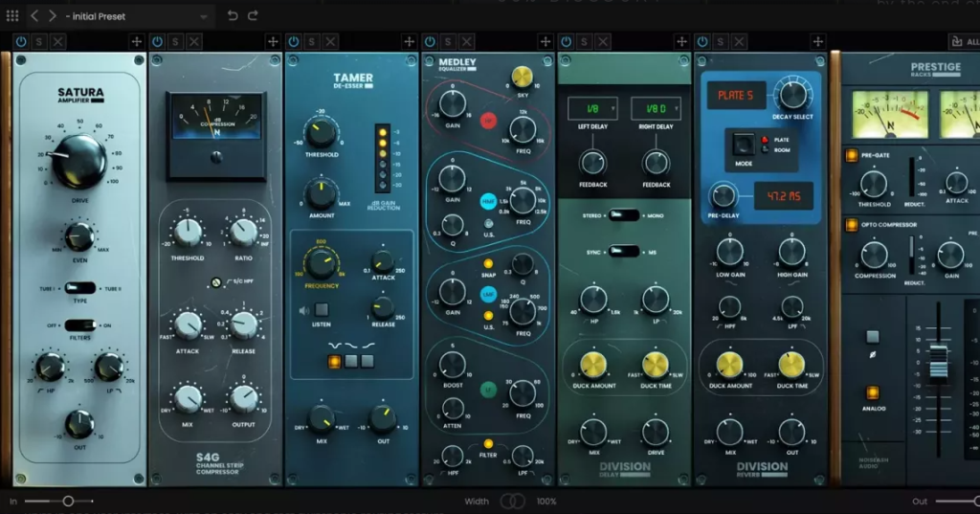The image size is (980, 514).
Task: Go to the previous preset arrow
Action: click(x=35, y=15)
